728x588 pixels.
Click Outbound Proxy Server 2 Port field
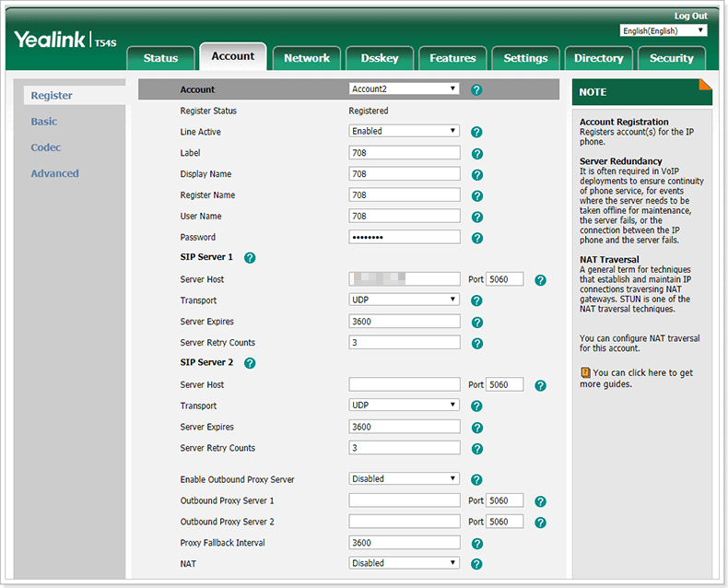click(505, 522)
